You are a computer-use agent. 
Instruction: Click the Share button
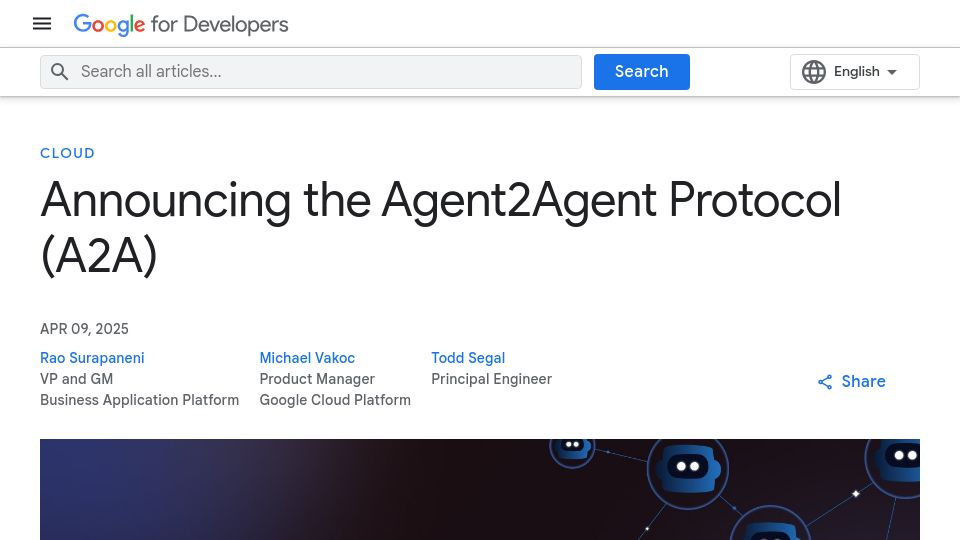click(852, 381)
